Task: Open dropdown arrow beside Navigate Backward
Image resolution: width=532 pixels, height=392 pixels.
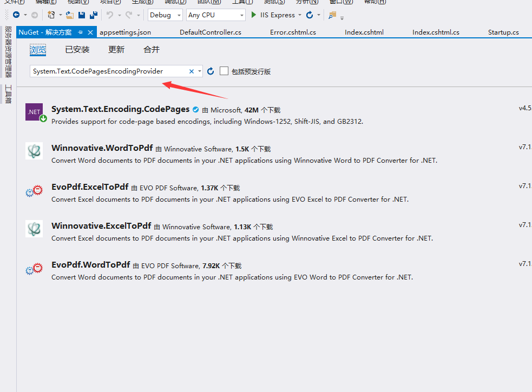Action: [x=25, y=15]
